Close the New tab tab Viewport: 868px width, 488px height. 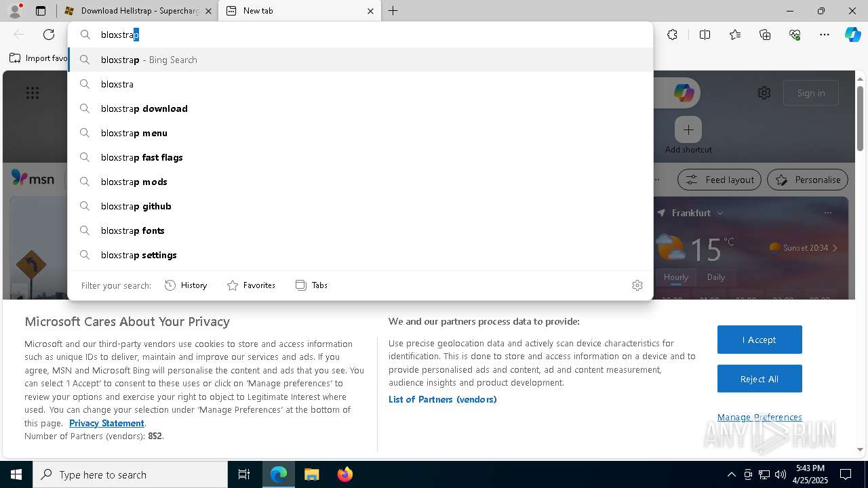(370, 11)
